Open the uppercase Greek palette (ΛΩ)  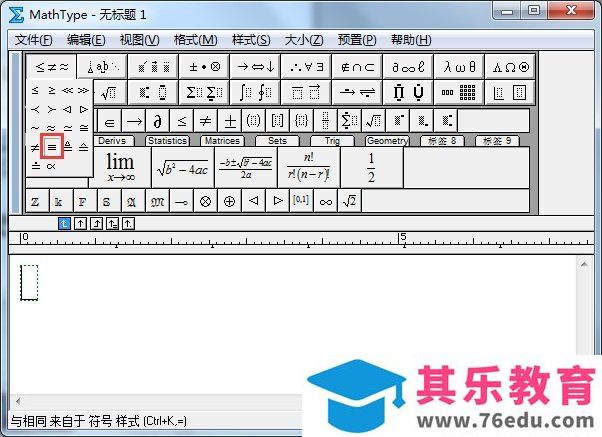pos(510,67)
